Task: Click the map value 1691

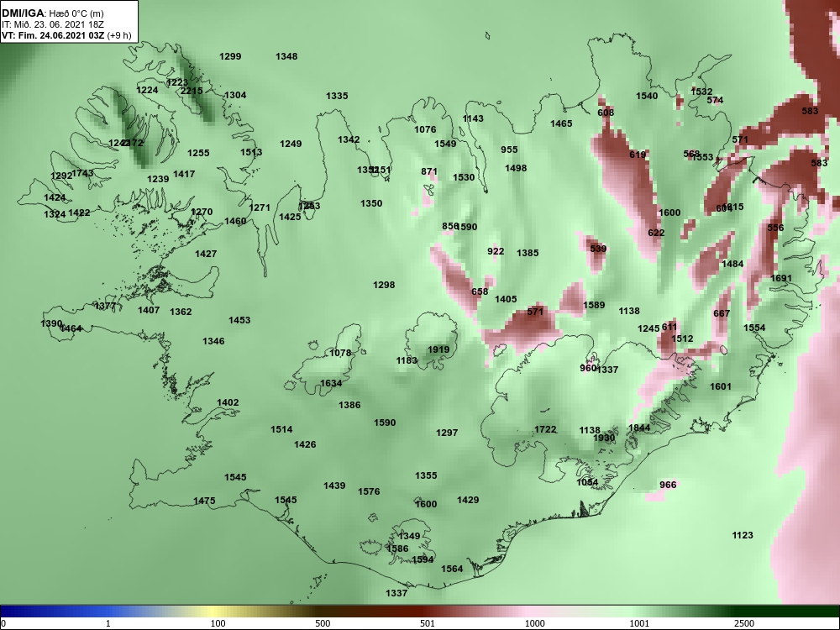Action: pos(781,278)
